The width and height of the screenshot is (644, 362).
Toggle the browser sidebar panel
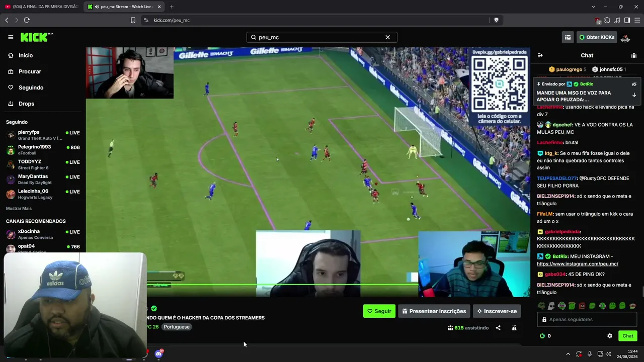pyautogui.click(x=627, y=20)
